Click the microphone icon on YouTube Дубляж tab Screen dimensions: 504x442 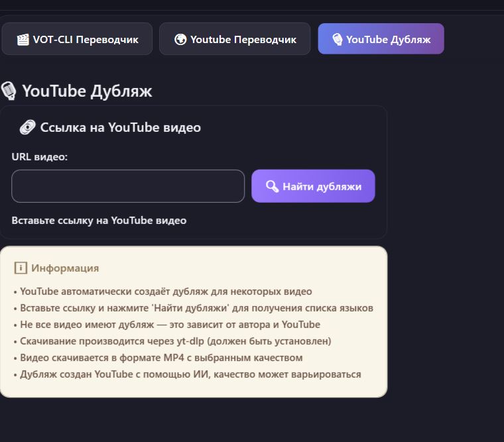337,40
